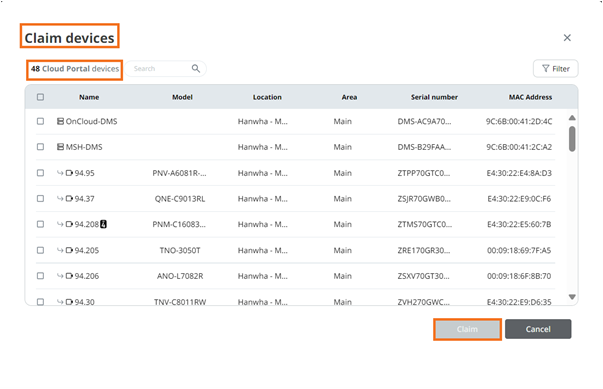Click serial DMS-B29FAA...
The height and width of the screenshot is (389, 603).
[424, 147]
